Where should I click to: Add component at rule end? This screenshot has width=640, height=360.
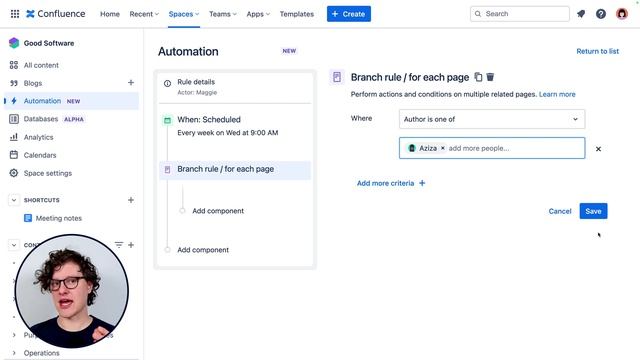[202, 250]
